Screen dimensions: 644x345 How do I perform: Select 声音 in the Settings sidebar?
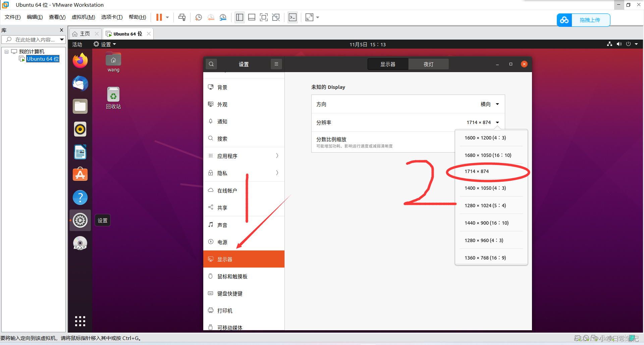click(x=222, y=225)
